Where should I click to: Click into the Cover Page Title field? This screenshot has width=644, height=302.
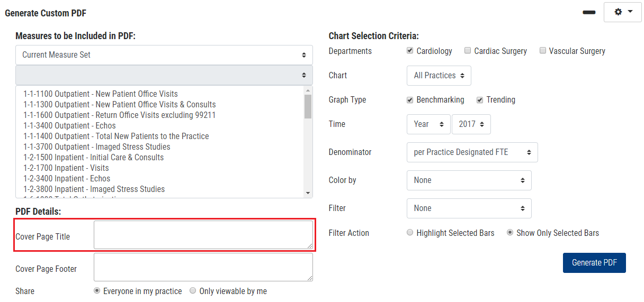tap(203, 234)
